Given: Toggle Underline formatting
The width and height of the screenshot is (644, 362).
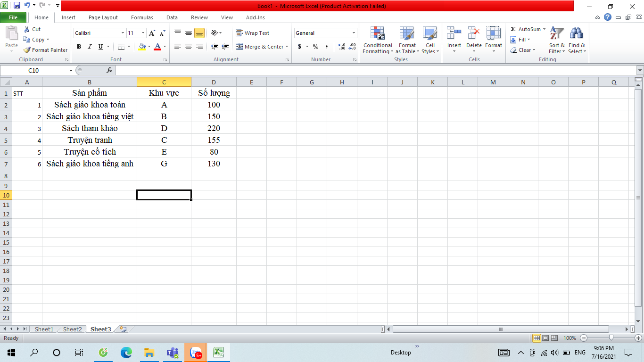Looking at the screenshot, I should point(100,47).
